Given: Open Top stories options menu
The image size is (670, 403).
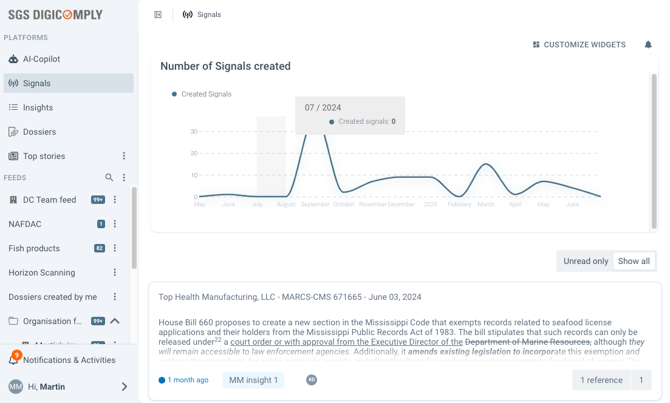Looking at the screenshot, I should [124, 156].
